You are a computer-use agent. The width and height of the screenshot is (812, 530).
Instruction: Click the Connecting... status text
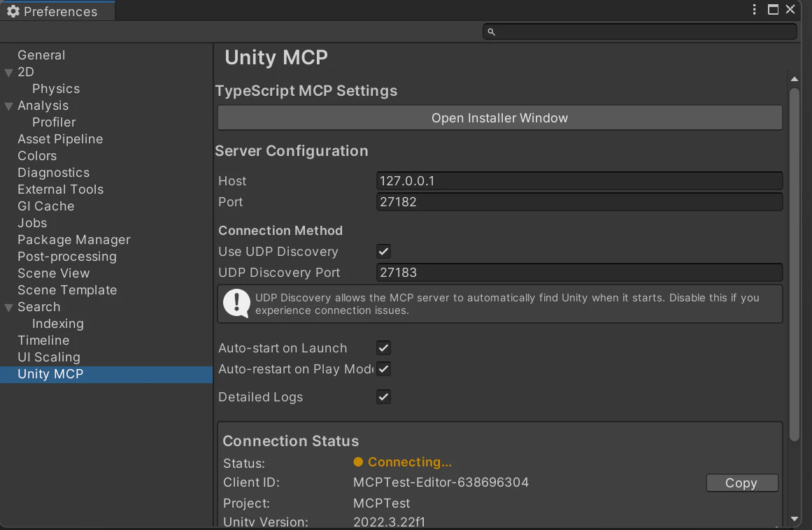tap(410, 462)
